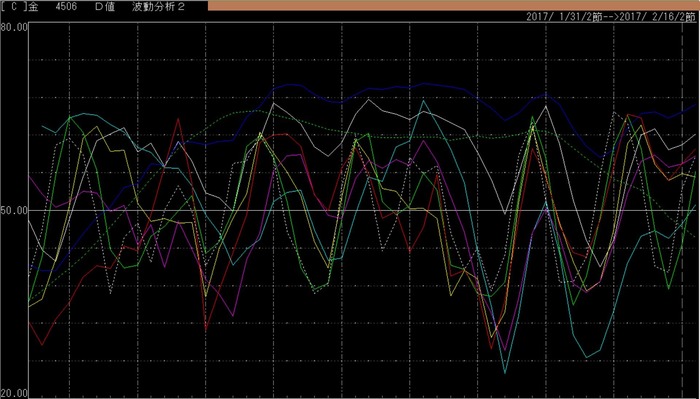Select the end date 2017/ 2/16/2節

pyautogui.click(x=658, y=17)
